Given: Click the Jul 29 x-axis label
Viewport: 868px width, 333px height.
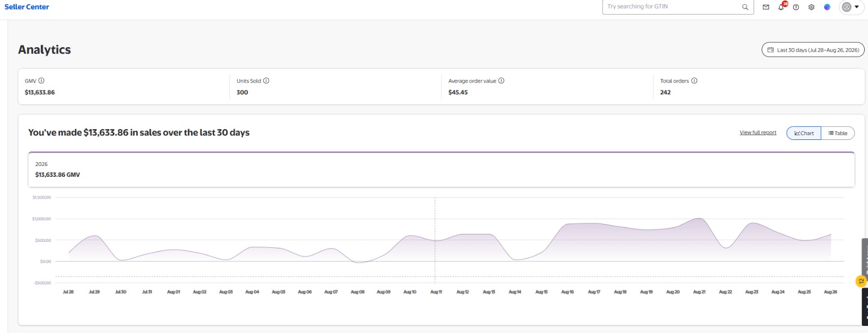Looking at the screenshot, I should click(94, 292).
